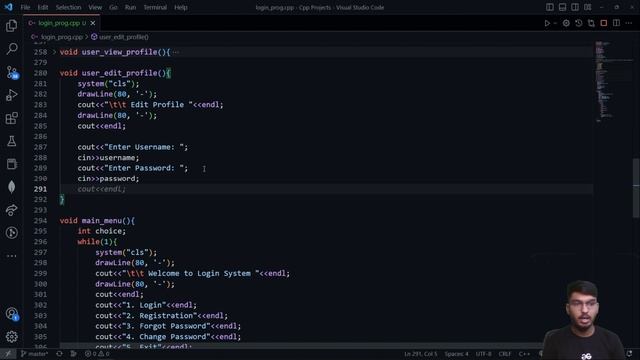Click the cout<<endl; ghost suggestion on line 291

click(x=102, y=189)
